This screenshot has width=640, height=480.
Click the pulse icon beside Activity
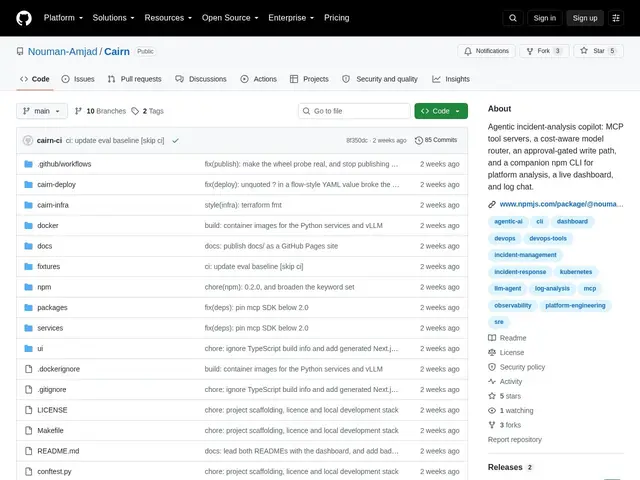(x=492, y=381)
